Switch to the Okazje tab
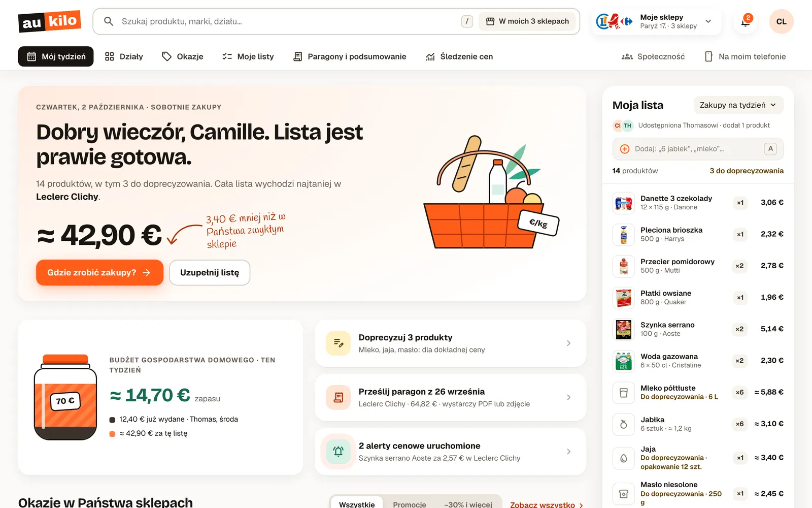 (183, 56)
